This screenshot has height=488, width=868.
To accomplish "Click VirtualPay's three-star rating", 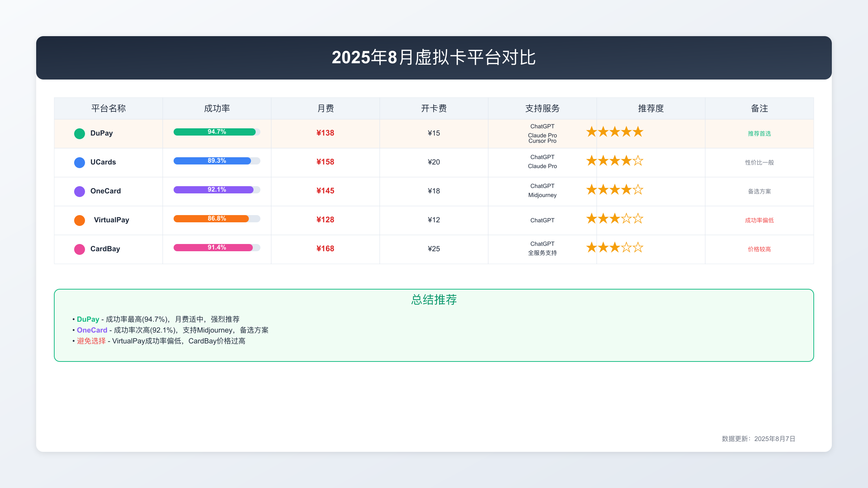I will [x=615, y=219].
